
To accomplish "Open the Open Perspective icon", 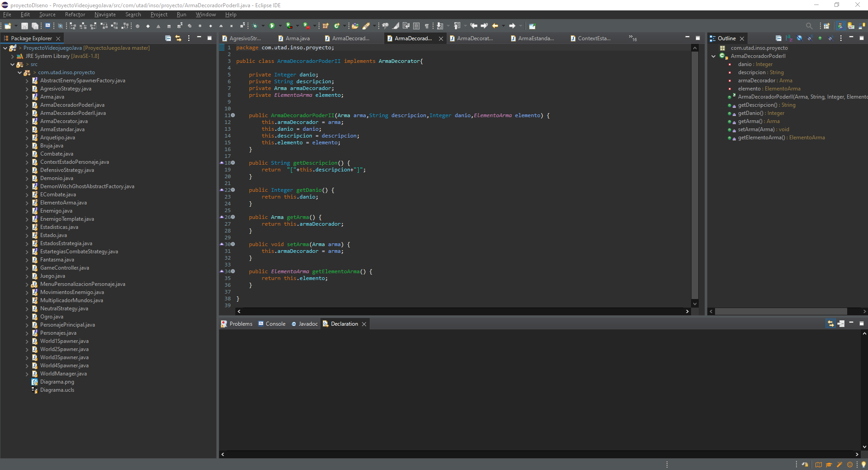I will tap(827, 26).
